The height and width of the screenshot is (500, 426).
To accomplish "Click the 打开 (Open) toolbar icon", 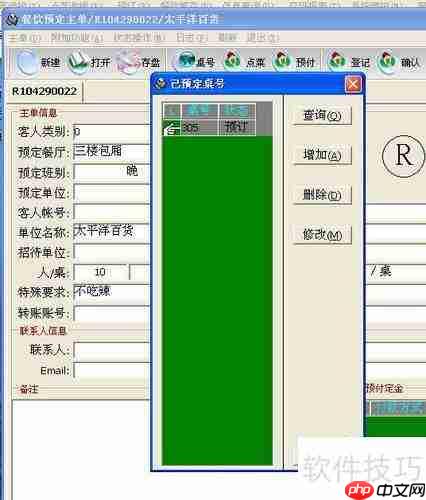I will (89, 62).
